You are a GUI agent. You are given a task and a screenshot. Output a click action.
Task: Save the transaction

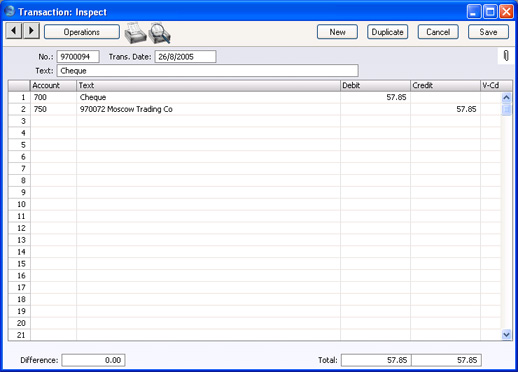pyautogui.click(x=488, y=32)
